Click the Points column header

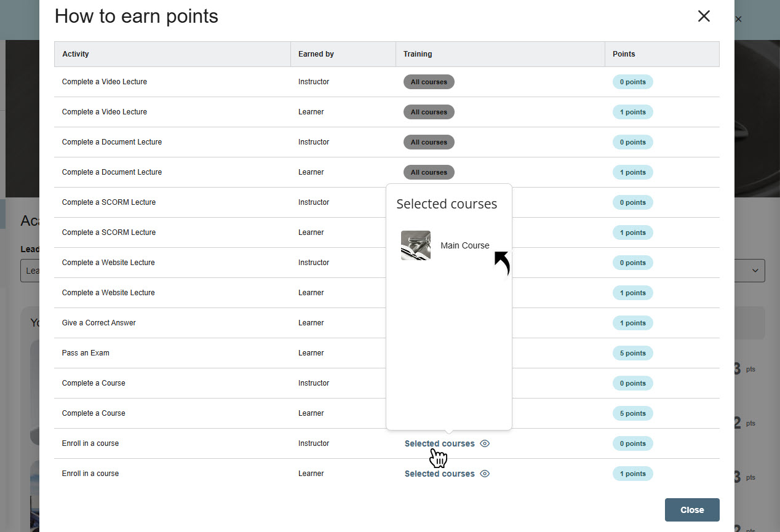tap(624, 54)
